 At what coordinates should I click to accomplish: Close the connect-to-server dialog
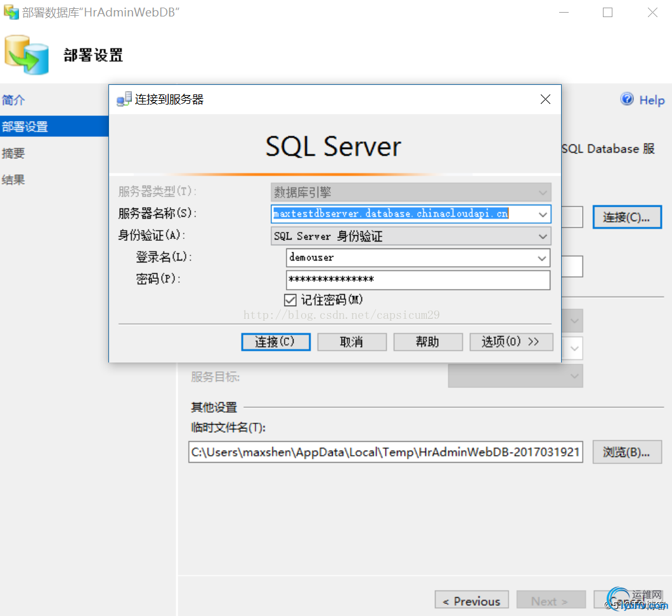tap(545, 99)
